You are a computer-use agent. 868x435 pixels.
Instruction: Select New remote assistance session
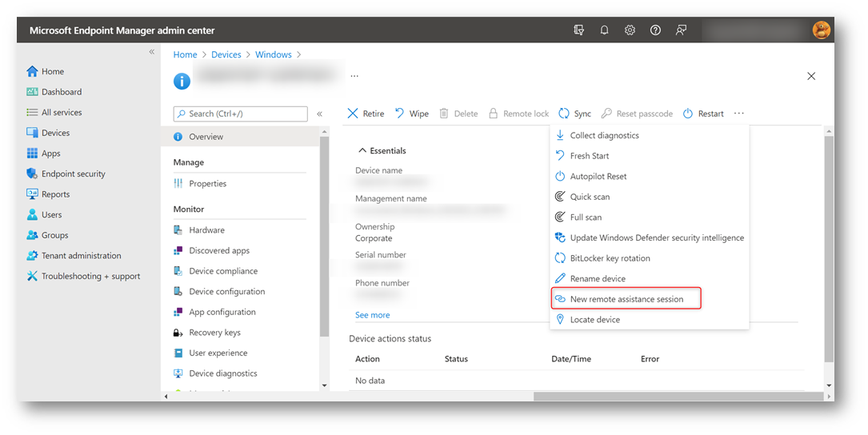point(626,299)
